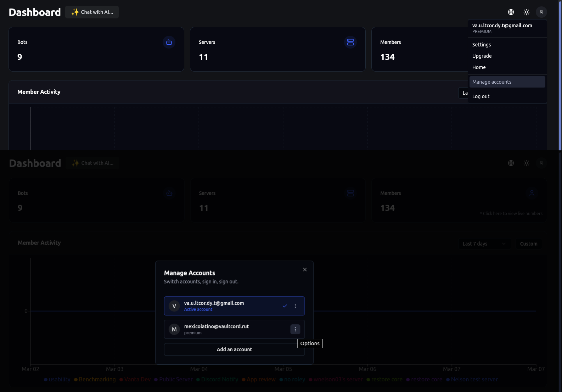Click the M avatar for mexicolatino account

tap(174, 329)
